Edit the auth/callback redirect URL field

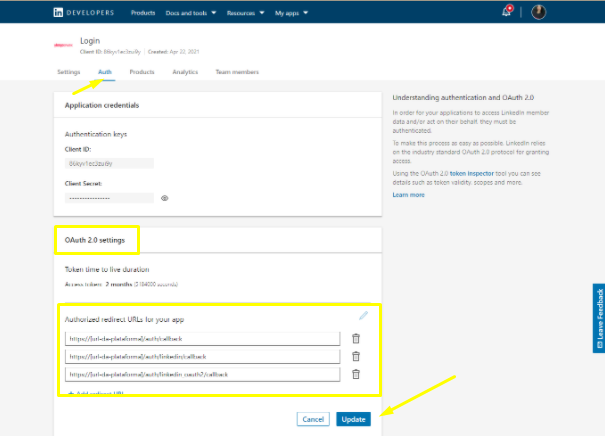tap(203, 339)
